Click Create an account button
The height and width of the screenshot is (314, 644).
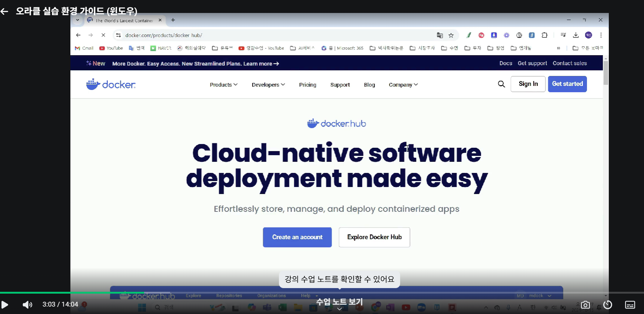(297, 237)
